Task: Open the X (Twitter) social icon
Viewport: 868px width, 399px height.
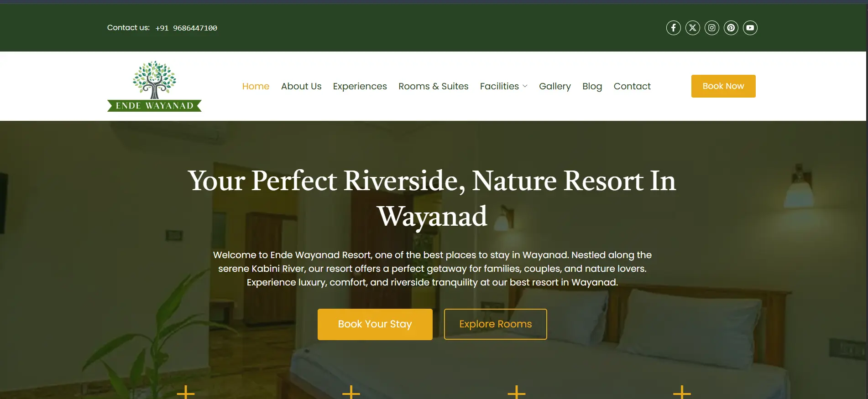Action: tap(692, 28)
